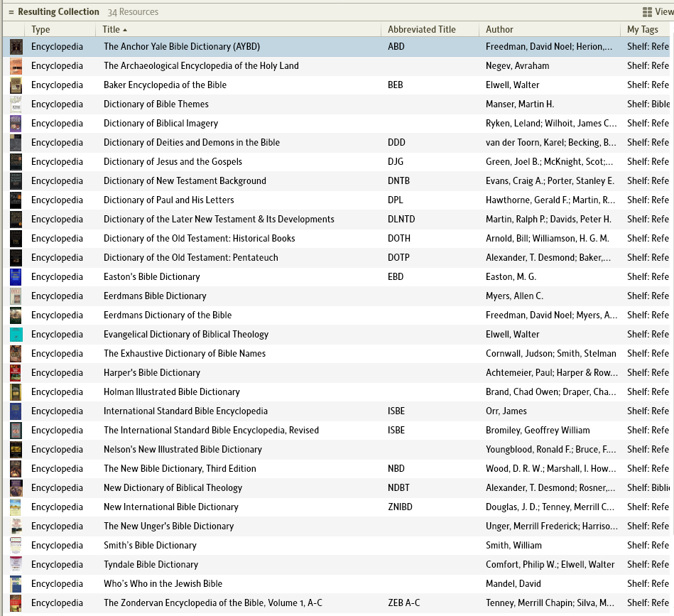Click the Dictionary of the Later New Testament cover icon
This screenshot has height=616, width=674.
[16, 220]
